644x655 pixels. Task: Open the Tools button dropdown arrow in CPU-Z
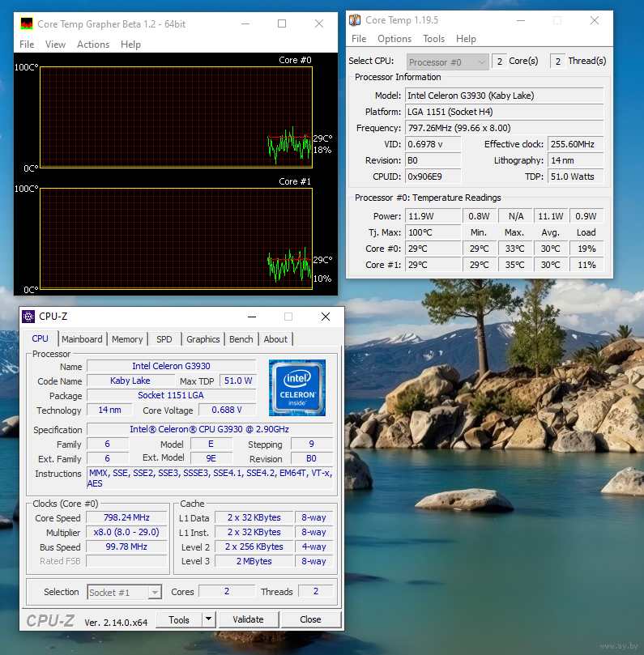208,619
